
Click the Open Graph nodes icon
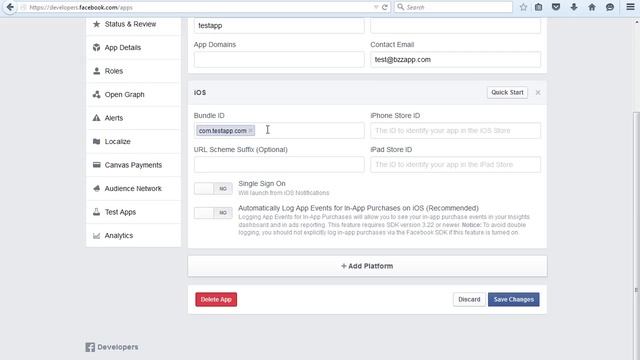pyautogui.click(x=96, y=94)
